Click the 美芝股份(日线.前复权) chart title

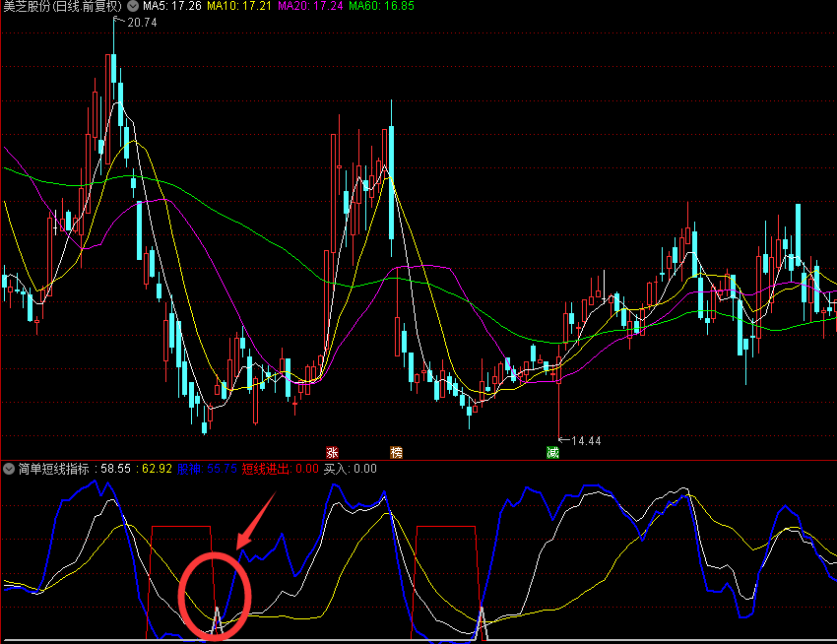tap(63, 6)
